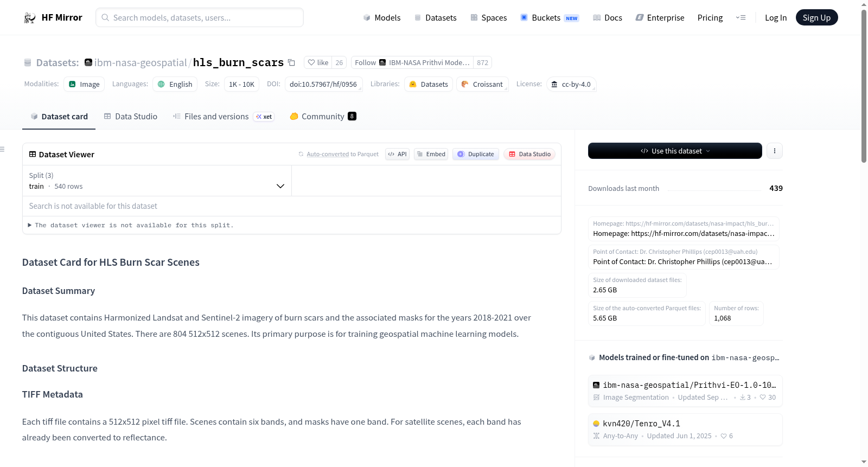The image size is (868, 467).
Task: Select the English language tag
Action: [x=175, y=84]
